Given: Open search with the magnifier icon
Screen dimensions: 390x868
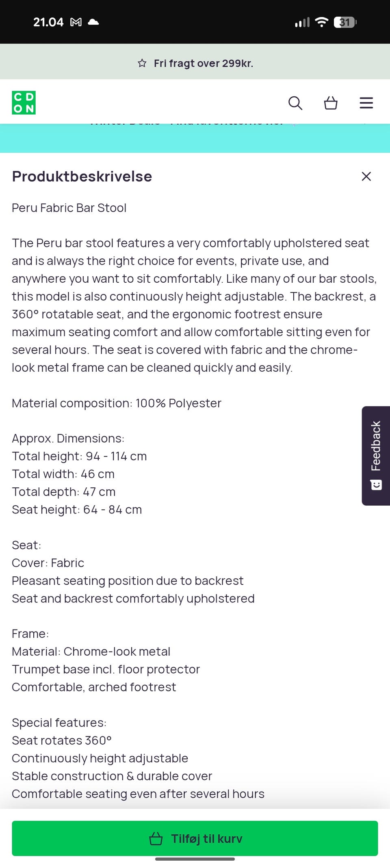Looking at the screenshot, I should 295,103.
